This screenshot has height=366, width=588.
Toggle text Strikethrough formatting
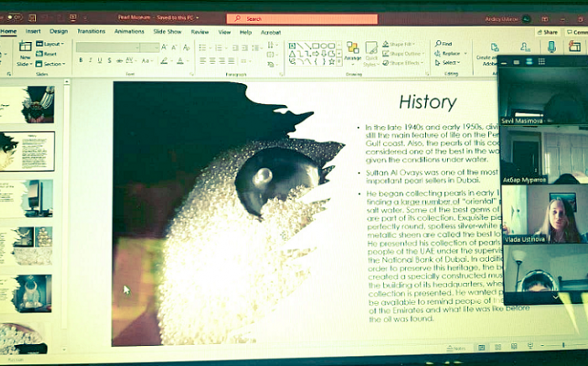pyautogui.click(x=120, y=60)
